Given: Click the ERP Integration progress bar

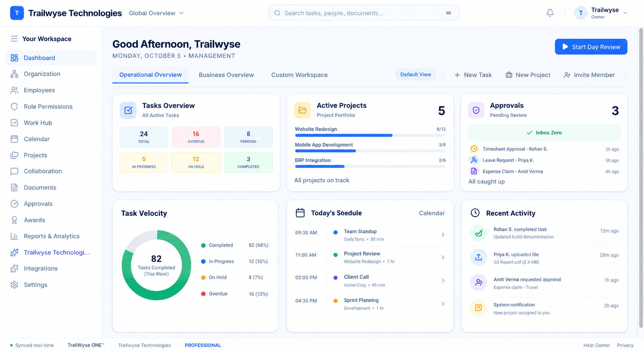Looking at the screenshot, I should pos(370,166).
